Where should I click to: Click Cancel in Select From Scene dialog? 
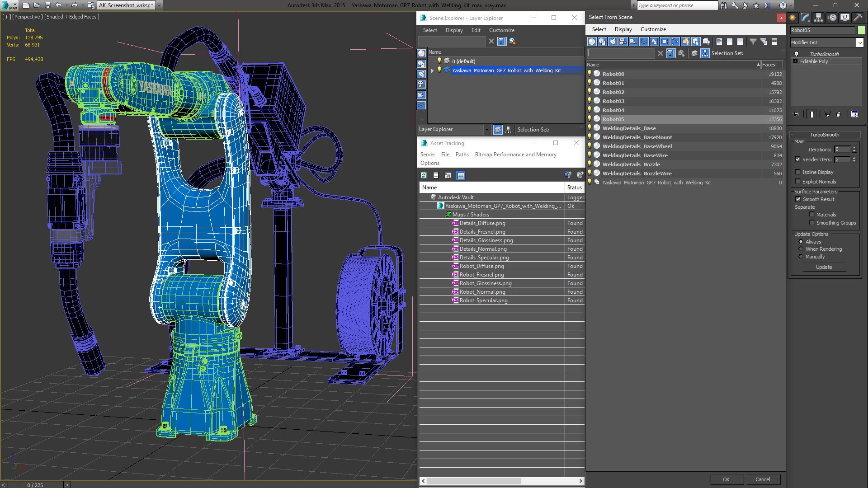click(763, 479)
